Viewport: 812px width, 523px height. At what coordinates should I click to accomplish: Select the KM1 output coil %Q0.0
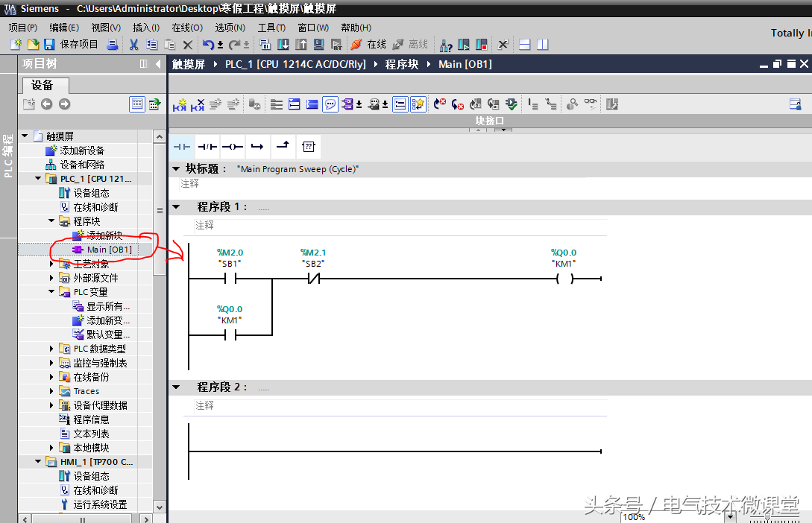(x=564, y=279)
